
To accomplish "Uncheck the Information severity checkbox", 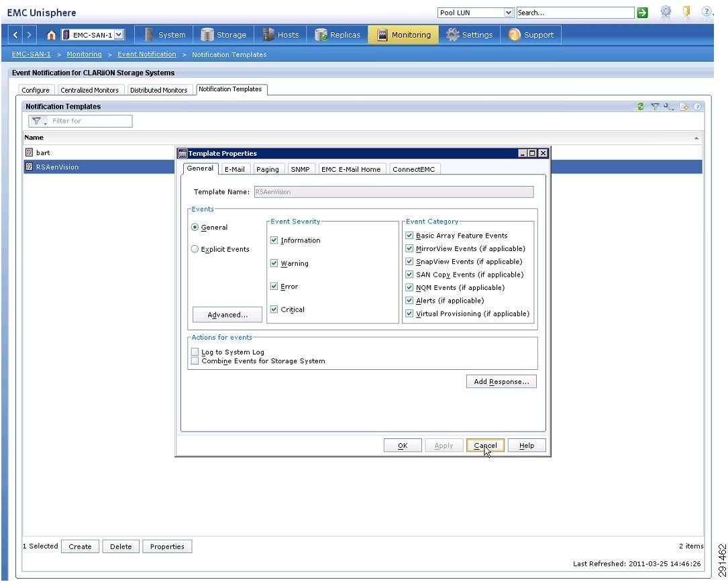I will point(274,240).
